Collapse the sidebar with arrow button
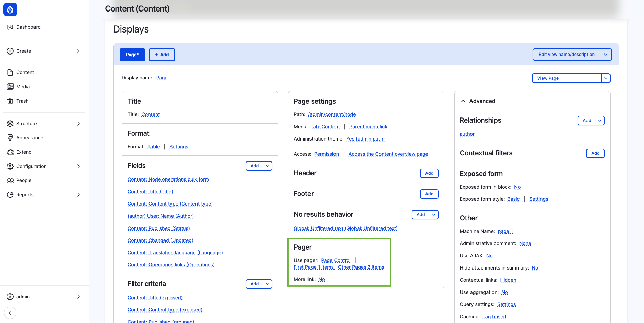The image size is (644, 323). coord(10,313)
